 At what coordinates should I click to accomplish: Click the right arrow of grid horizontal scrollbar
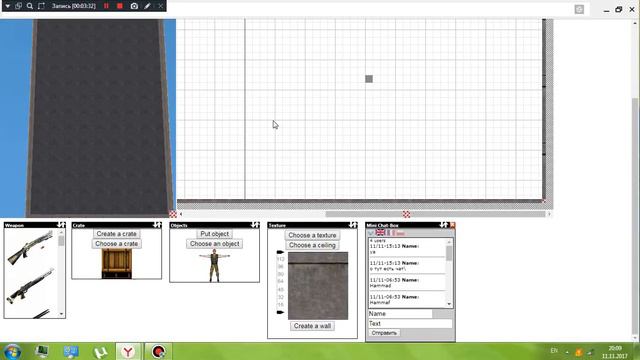[549, 214]
